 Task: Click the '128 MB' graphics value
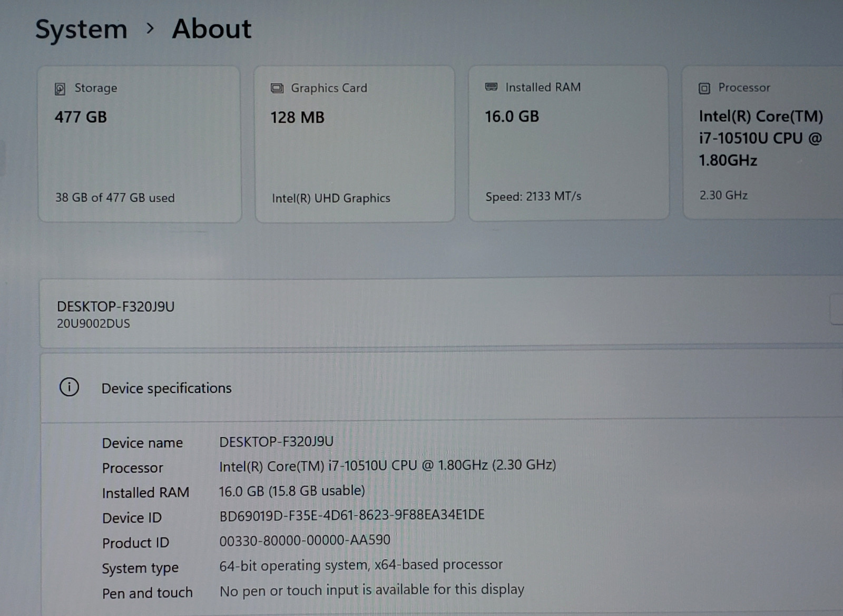coord(297,118)
